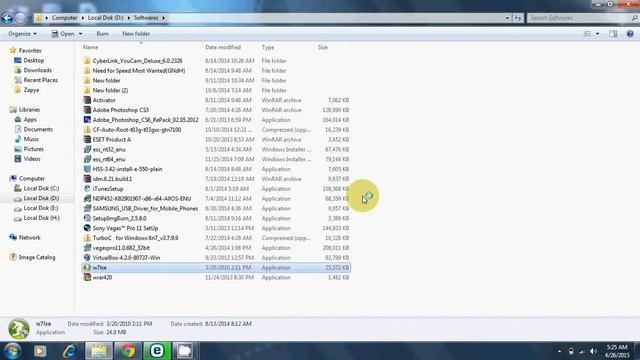The width and height of the screenshot is (640, 360).
Task: Select the iTunesSetup application icon
Action: tap(87, 189)
